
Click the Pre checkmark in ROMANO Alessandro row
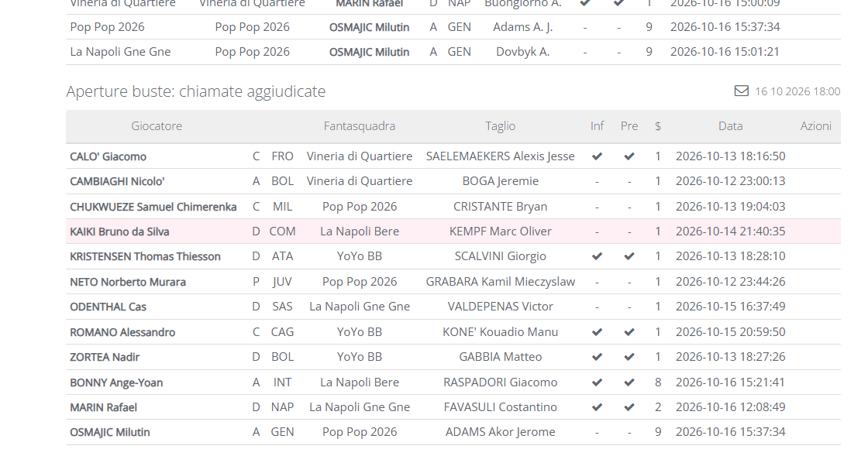[629, 332]
